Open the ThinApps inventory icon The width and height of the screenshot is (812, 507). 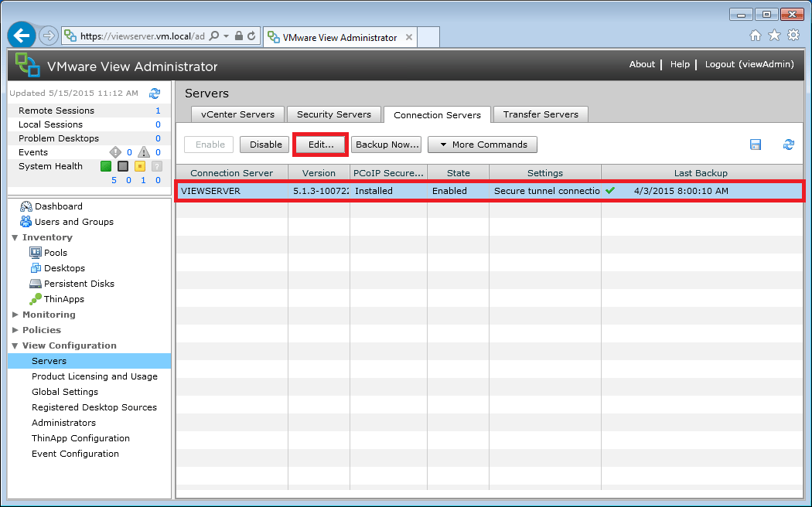(x=36, y=299)
